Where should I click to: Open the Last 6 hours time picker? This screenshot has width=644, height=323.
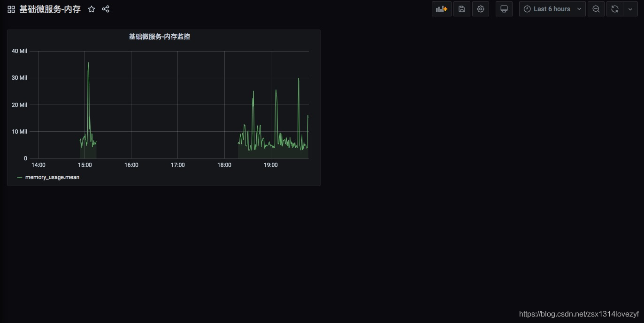pyautogui.click(x=552, y=9)
